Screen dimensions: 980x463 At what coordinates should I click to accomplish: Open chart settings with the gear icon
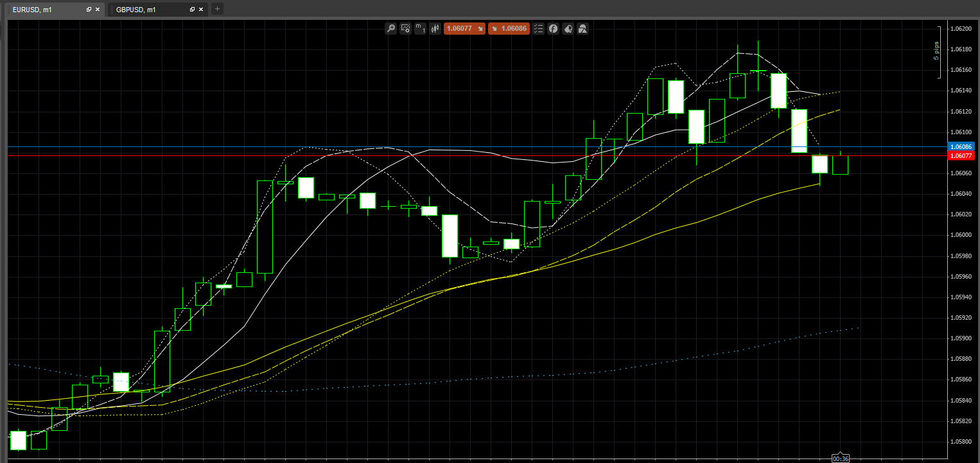coord(405,28)
